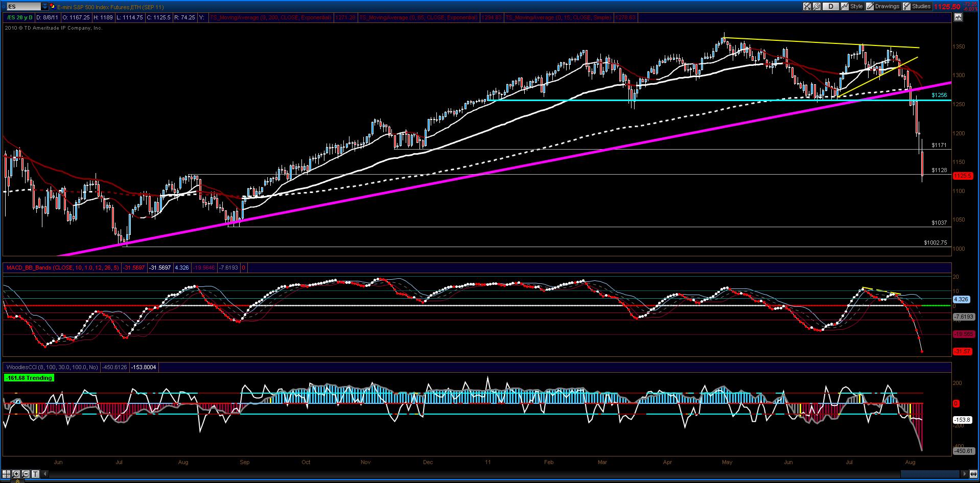Click the -153.8 CCI axis value bubble
This screenshot has width=980, height=483.
[x=962, y=419]
